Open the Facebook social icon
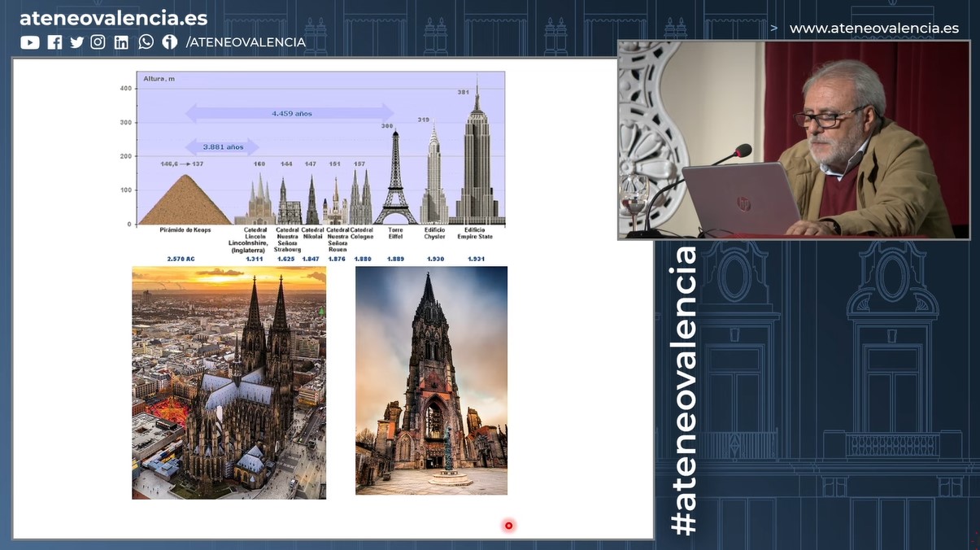This screenshot has height=550, width=980. coord(54,42)
